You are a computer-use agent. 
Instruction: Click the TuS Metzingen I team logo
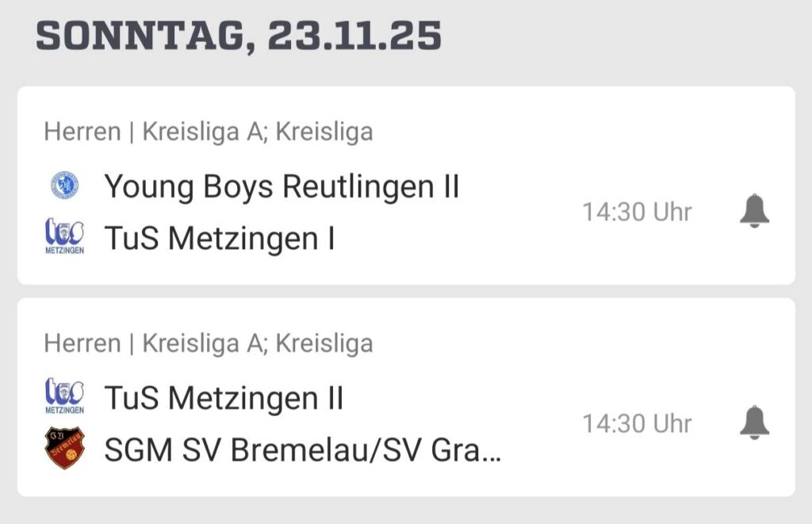tap(64, 237)
